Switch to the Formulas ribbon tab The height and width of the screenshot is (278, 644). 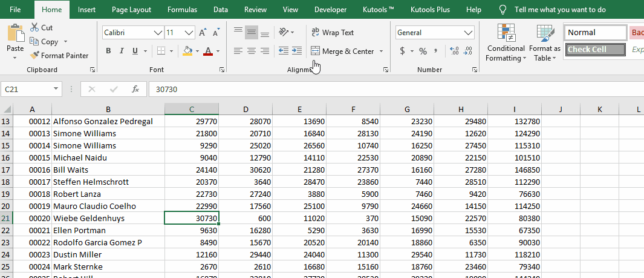pos(182,10)
